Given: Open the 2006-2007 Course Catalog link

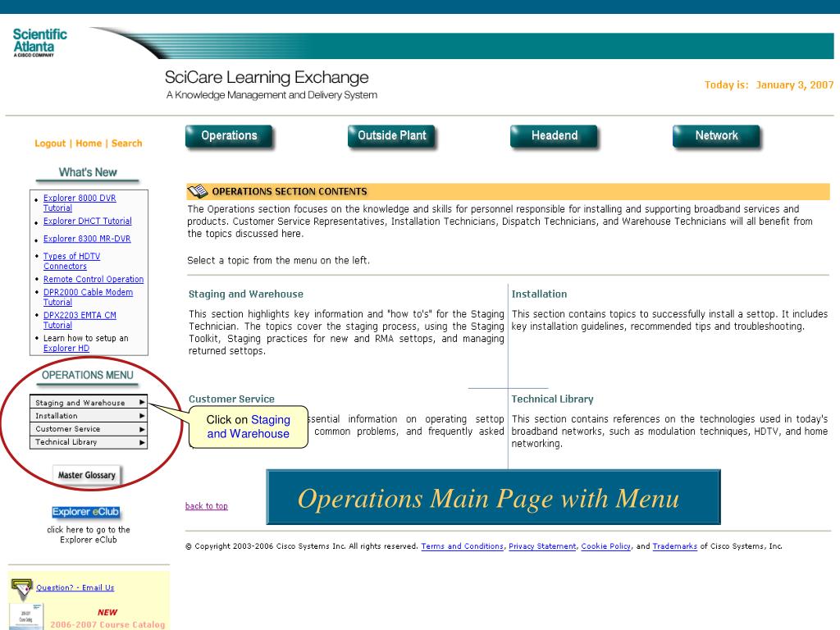Looking at the screenshot, I should point(107,624).
